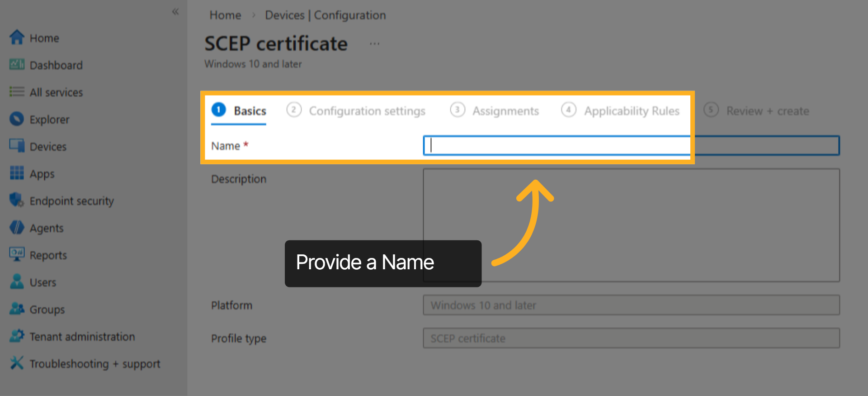Click the Groups people icon
This screenshot has height=396, width=868.
click(17, 309)
